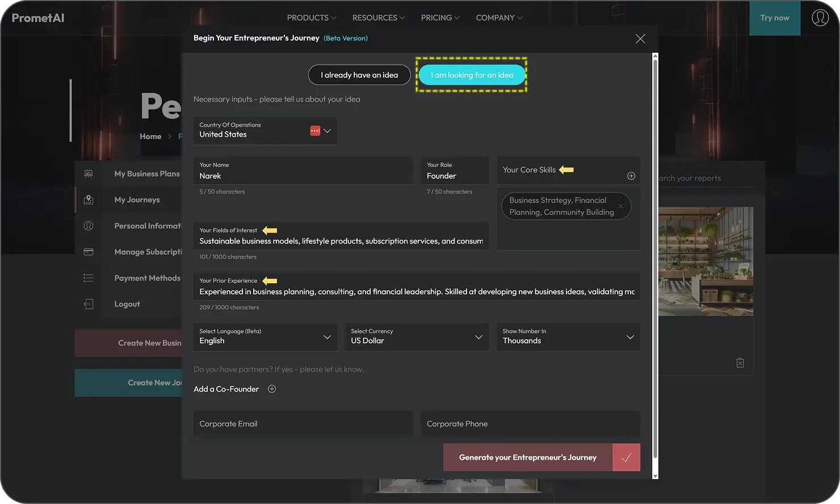Click the My Business Plans sidebar icon

pyautogui.click(x=89, y=174)
